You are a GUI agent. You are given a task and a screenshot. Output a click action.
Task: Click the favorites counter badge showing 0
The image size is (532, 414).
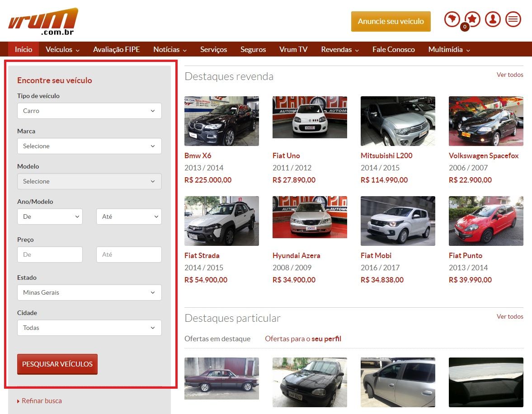[x=465, y=27]
